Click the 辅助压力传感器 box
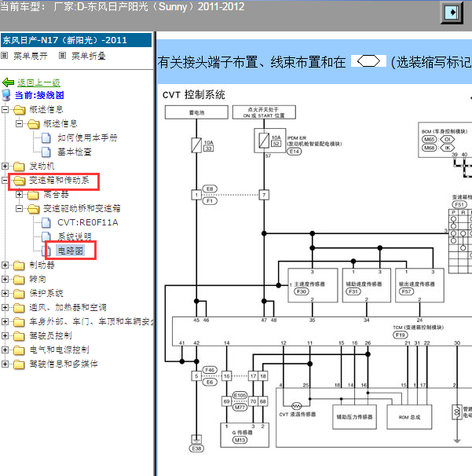The image size is (472, 476). [x=354, y=417]
